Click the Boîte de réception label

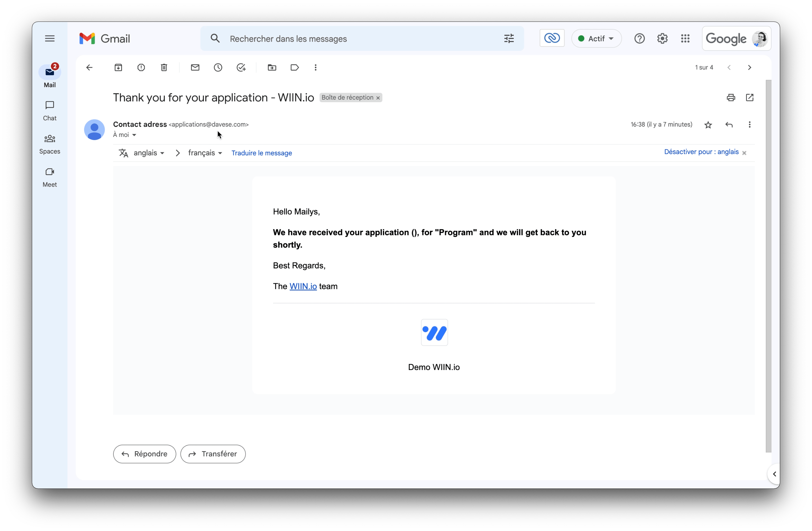pos(347,98)
